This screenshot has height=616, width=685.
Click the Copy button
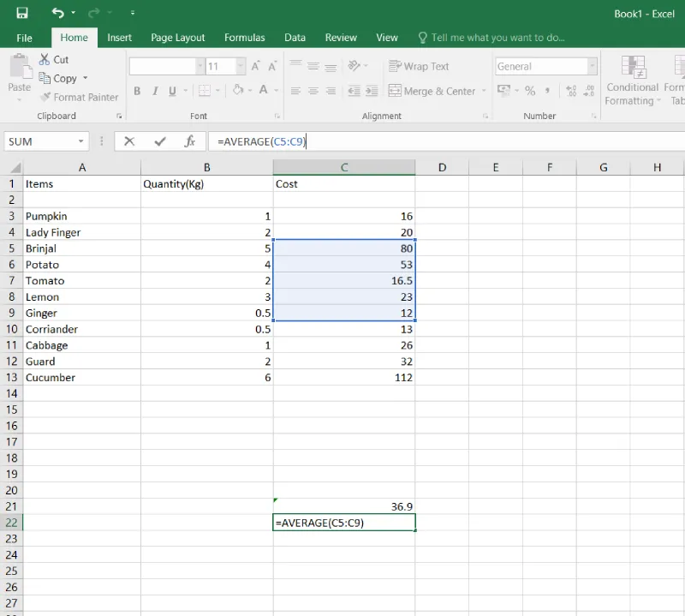pos(58,78)
